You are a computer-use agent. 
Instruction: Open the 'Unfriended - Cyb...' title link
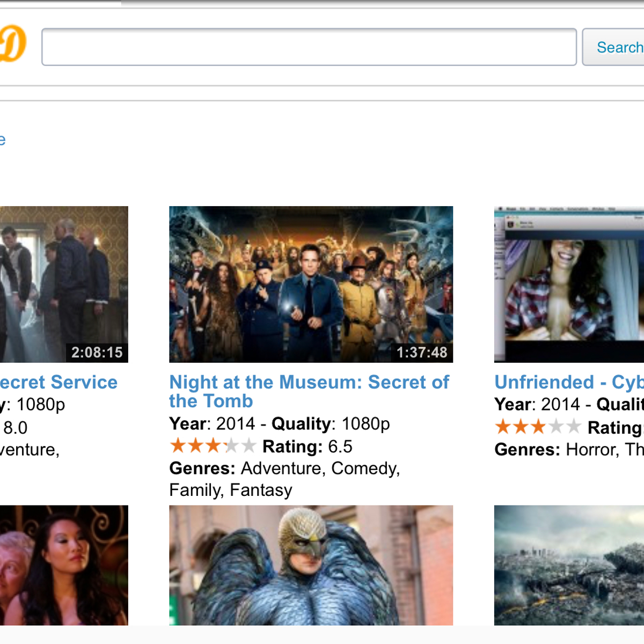tap(569, 382)
